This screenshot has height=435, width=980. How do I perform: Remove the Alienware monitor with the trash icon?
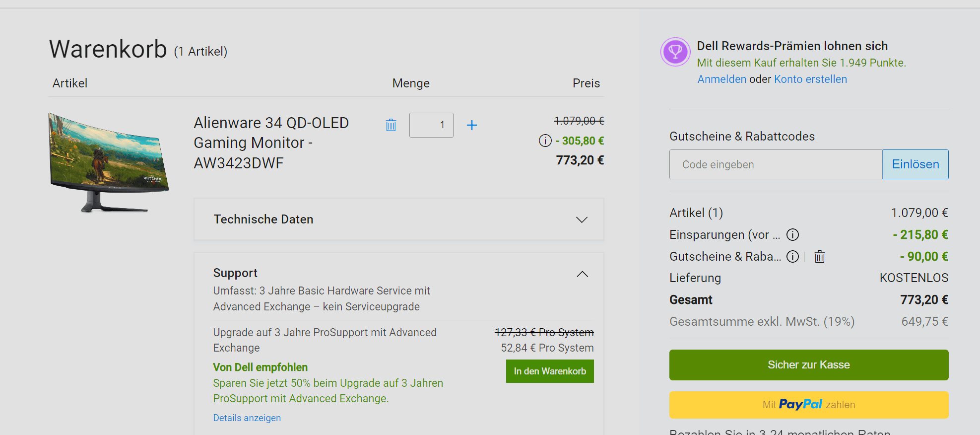[x=391, y=125]
